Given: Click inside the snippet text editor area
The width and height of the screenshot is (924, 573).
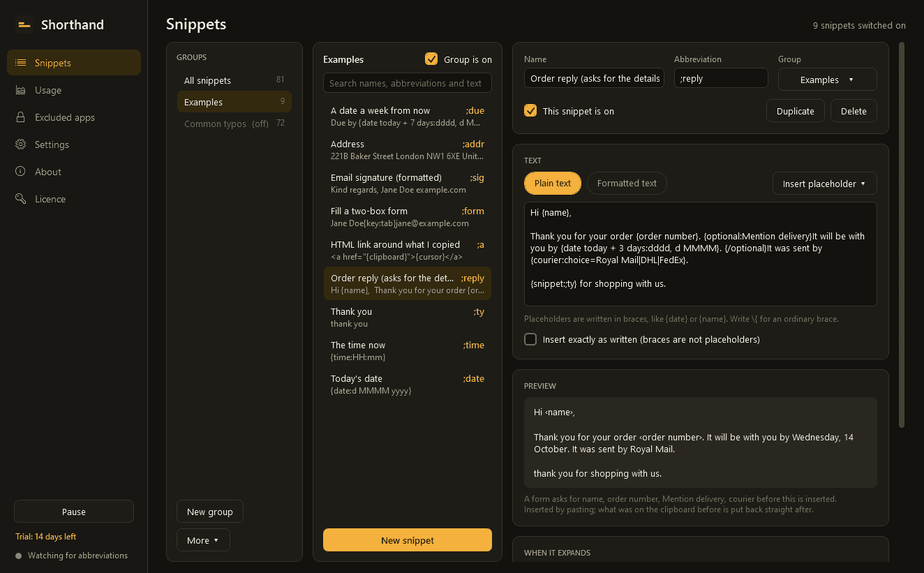Looking at the screenshot, I should click(x=700, y=254).
